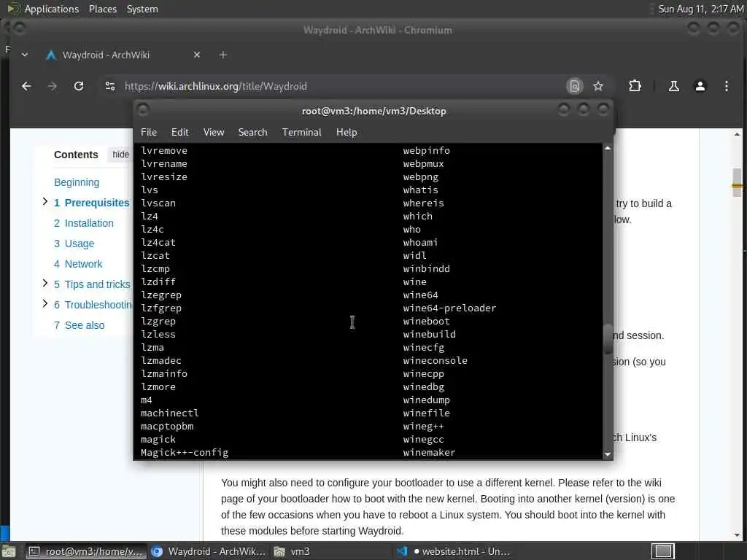747x560 pixels.
Task: Open terminal Search menu
Action: click(x=252, y=133)
